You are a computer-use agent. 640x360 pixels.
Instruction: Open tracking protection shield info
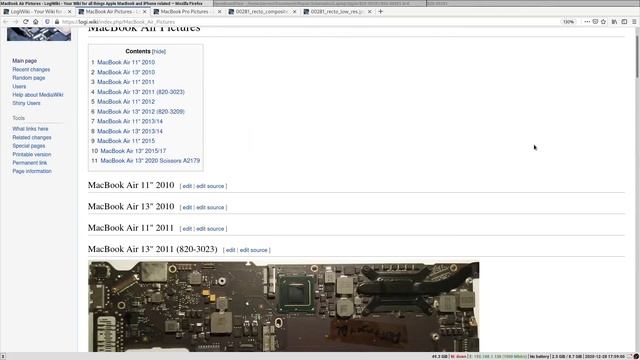(x=47, y=22)
